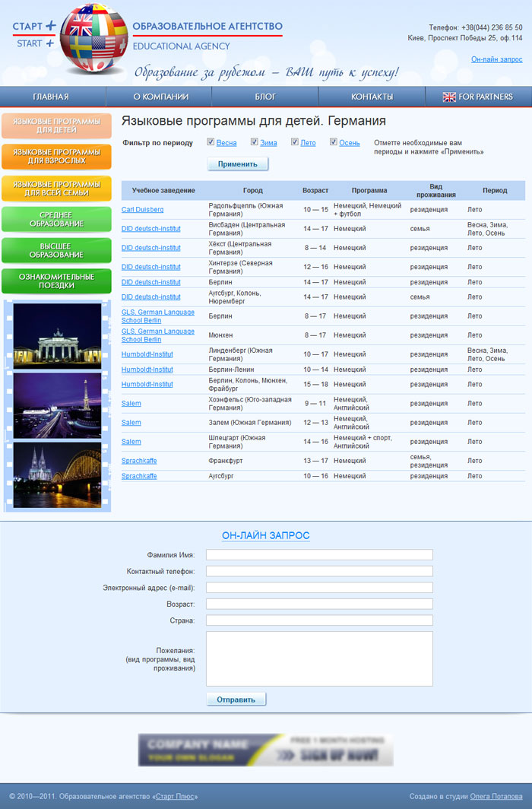Toggle the Осень period checkbox
Viewport: 532px width, 809px height.
point(334,142)
